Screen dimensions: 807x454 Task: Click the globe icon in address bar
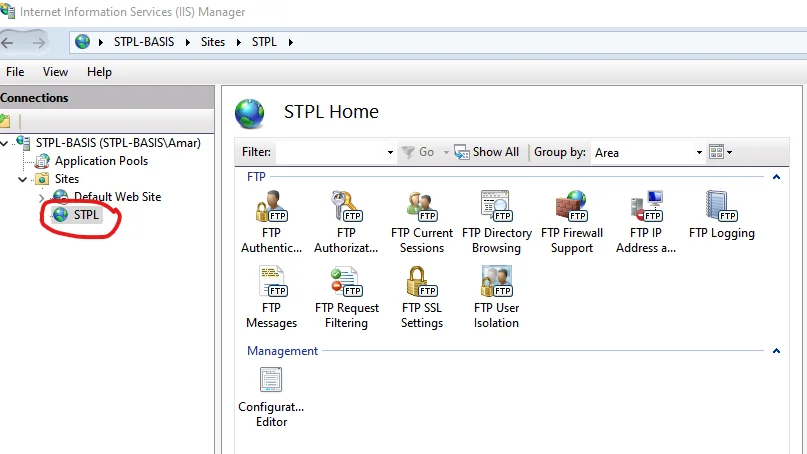(x=82, y=42)
